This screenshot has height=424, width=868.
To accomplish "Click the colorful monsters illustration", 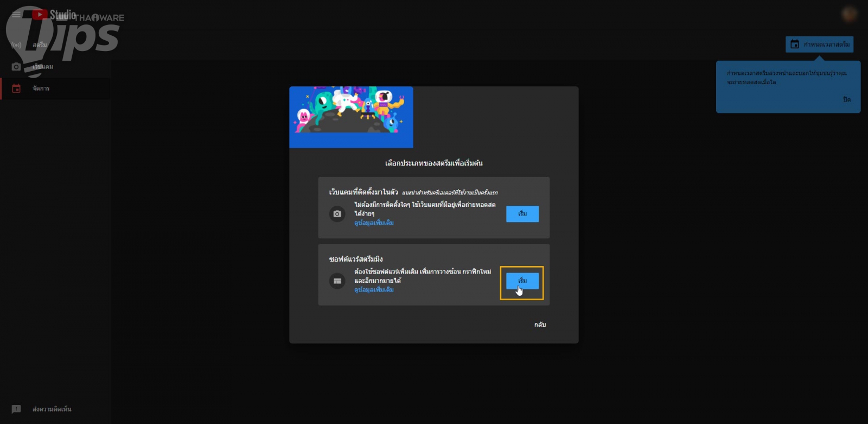I will [351, 117].
